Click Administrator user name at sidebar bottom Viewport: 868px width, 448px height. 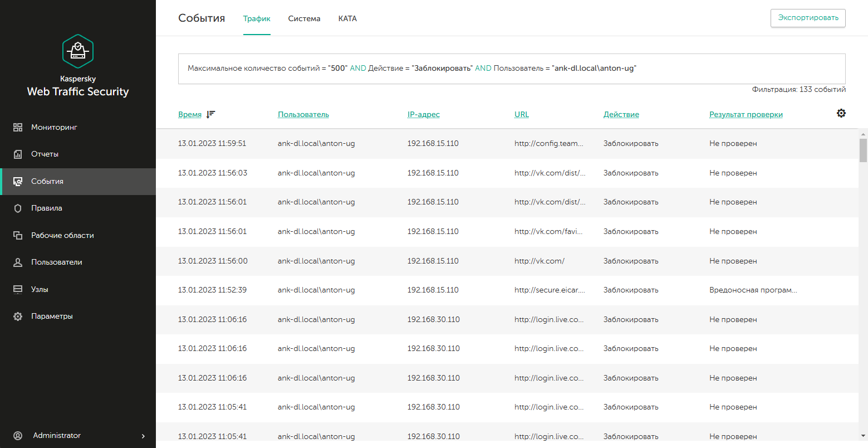click(57, 436)
